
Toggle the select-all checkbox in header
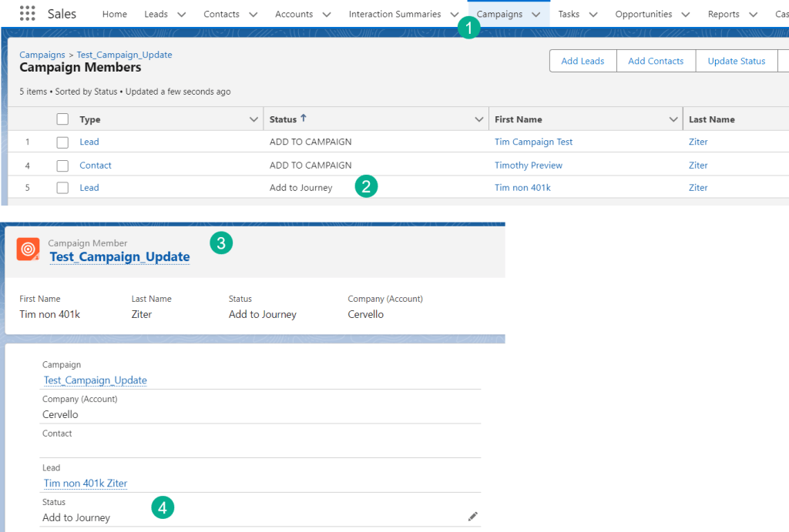coord(63,119)
